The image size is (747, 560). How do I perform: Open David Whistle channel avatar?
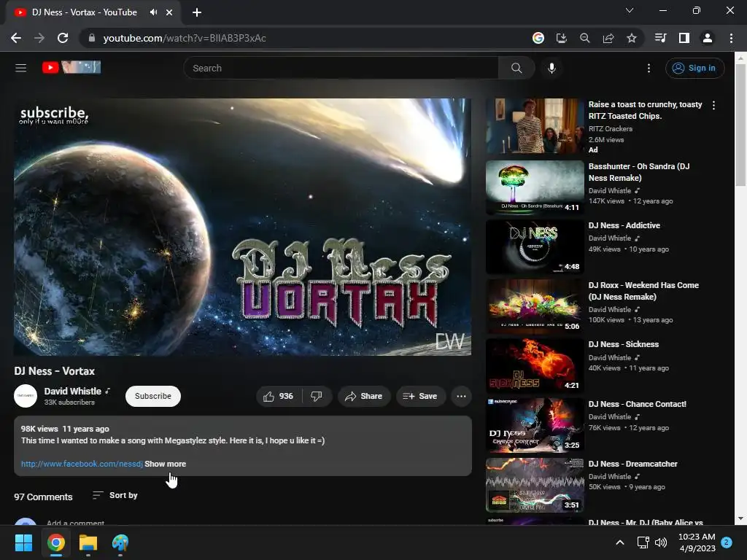point(26,396)
